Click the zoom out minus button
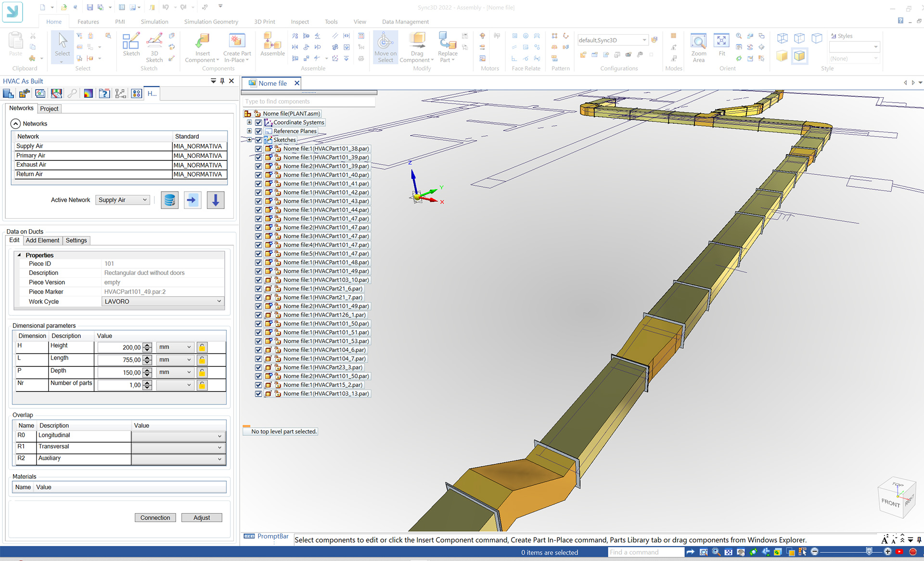Viewport: 924px width, 561px height. tap(814, 552)
